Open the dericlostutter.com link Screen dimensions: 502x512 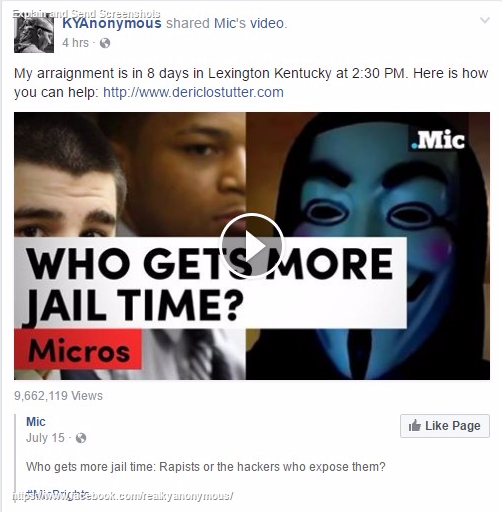(x=193, y=92)
